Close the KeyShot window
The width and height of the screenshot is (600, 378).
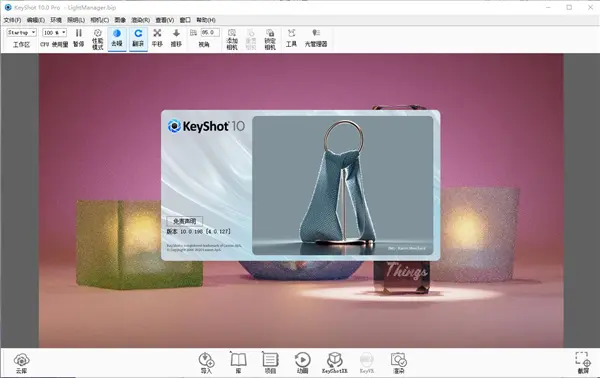[x=590, y=7]
